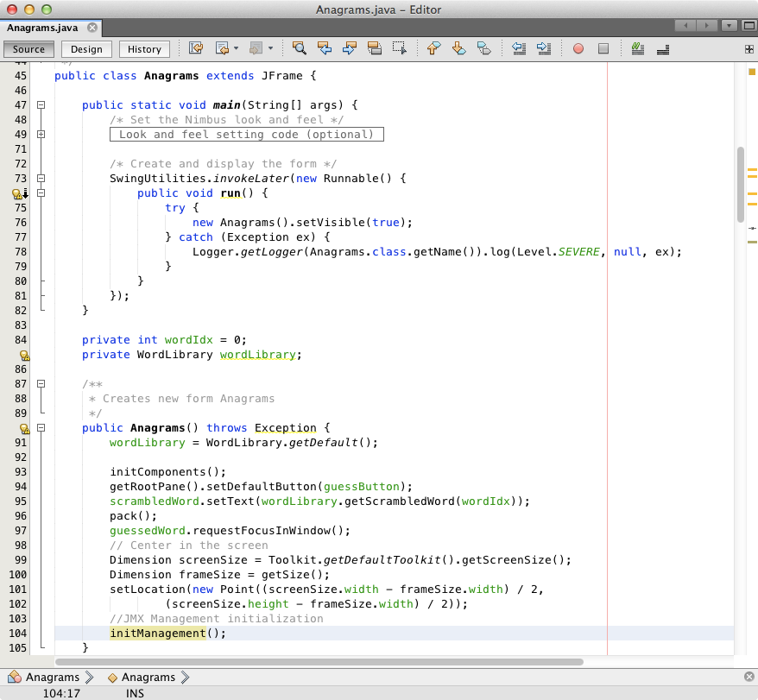The width and height of the screenshot is (758, 700).
Task: Collapse the Javadoc comment fold on line 87
Action: tap(41, 384)
